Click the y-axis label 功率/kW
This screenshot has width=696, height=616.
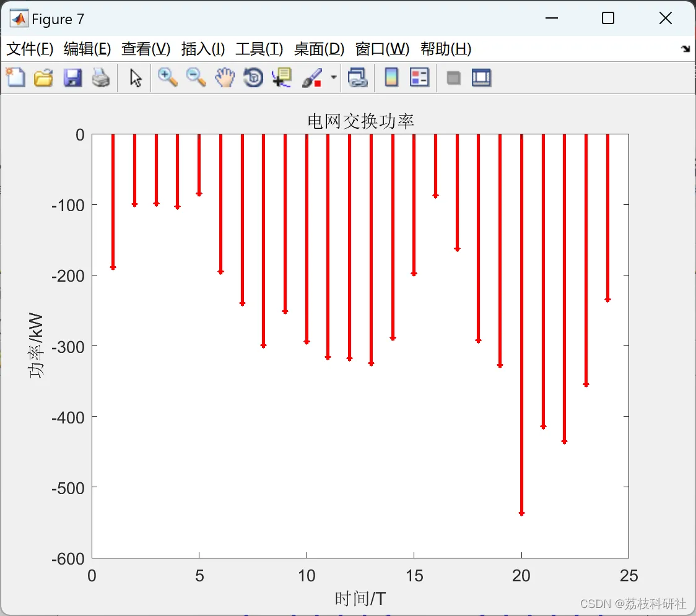[36, 345]
